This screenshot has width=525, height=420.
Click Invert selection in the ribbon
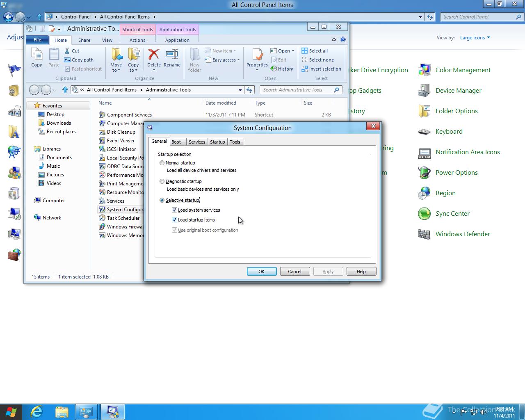pos(321,69)
